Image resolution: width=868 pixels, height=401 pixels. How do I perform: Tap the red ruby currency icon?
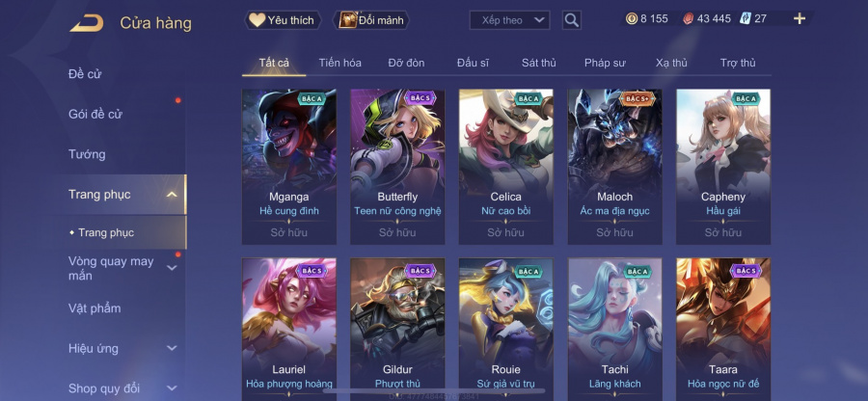(x=688, y=19)
